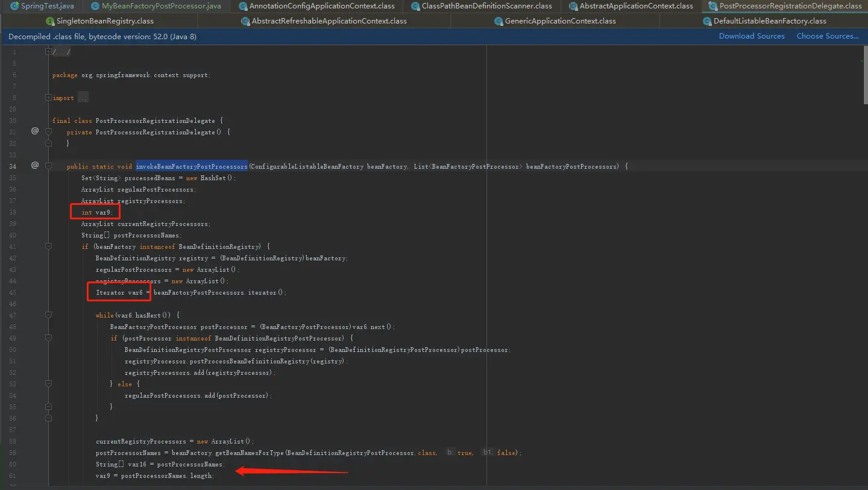Collapse the invokeBeanFactoryPostProcessors method on line 34

(49, 166)
